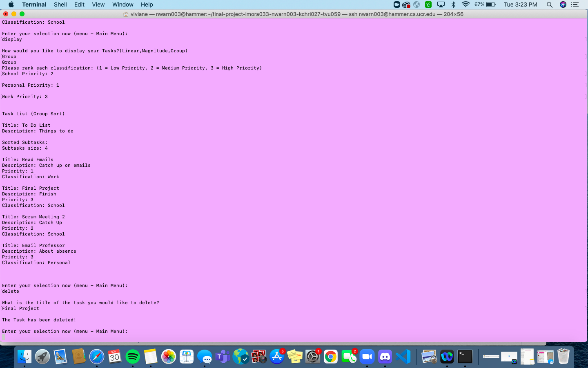This screenshot has width=588, height=368.
Task: Open the Window menu
Action: [x=122, y=4]
